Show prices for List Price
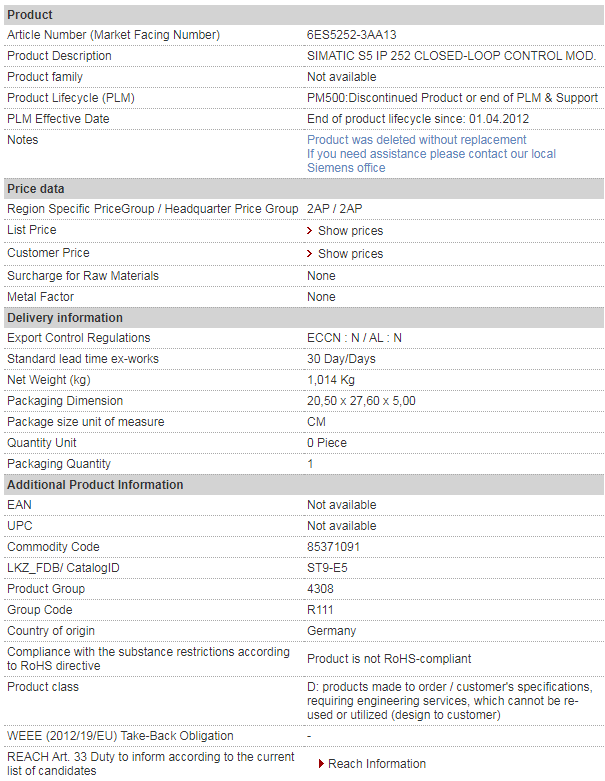 click(x=351, y=231)
